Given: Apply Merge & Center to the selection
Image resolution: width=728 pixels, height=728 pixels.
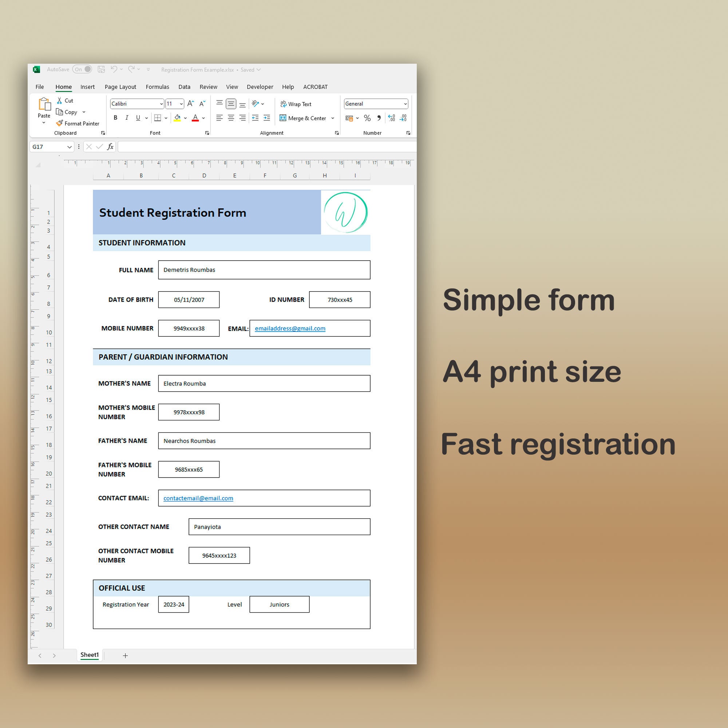Looking at the screenshot, I should point(303,118).
